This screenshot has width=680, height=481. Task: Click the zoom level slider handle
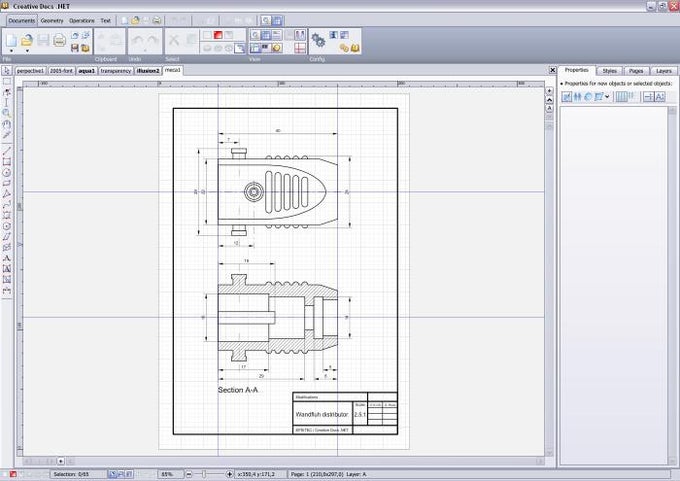point(204,474)
